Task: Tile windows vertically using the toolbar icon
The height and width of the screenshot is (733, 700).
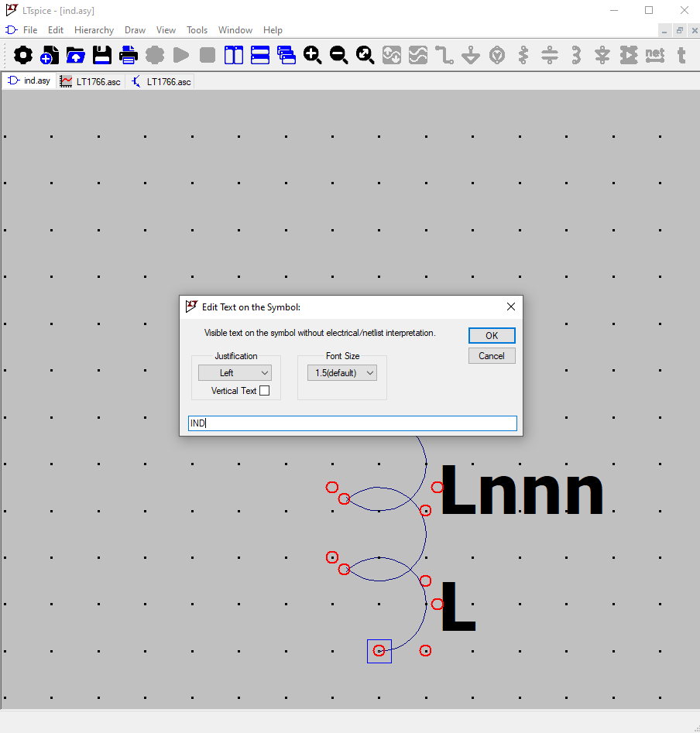Action: (234, 55)
